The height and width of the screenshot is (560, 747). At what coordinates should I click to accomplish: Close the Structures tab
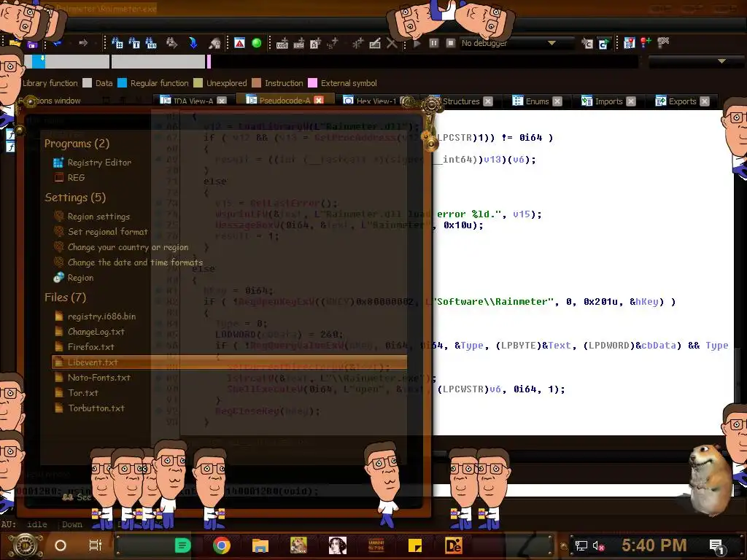point(488,101)
